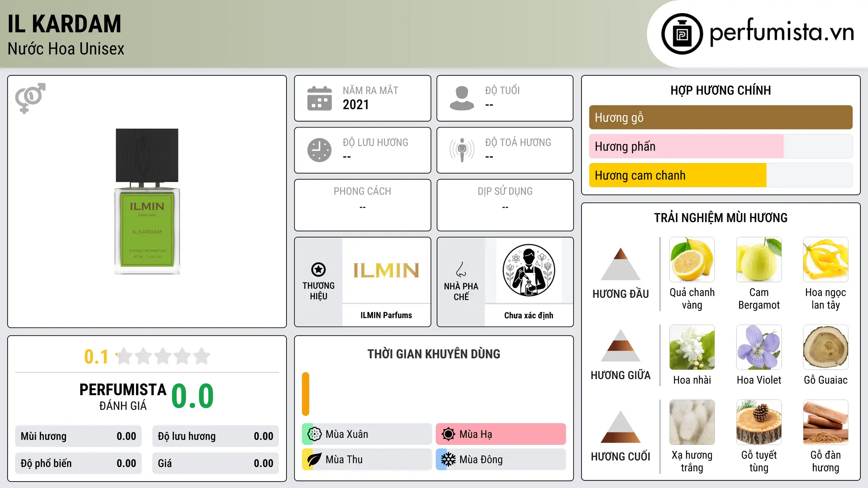Click the leaf icon by Mùa Thu

pyautogui.click(x=314, y=460)
